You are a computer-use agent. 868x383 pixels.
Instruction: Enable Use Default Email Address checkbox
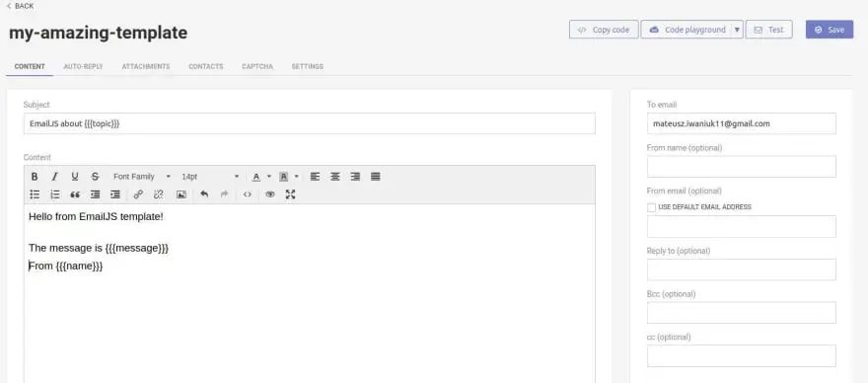(651, 207)
